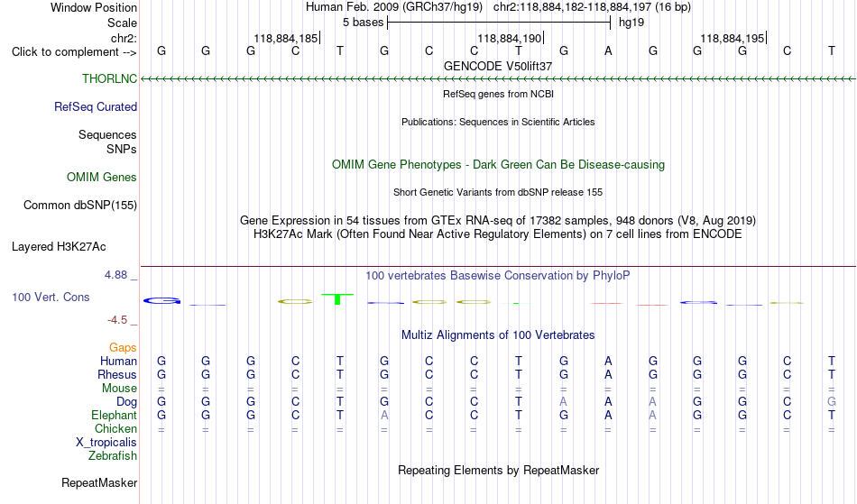Click base A in the reference sequence row
Image resolution: width=857 pixels, height=504 pixels.
coord(608,51)
